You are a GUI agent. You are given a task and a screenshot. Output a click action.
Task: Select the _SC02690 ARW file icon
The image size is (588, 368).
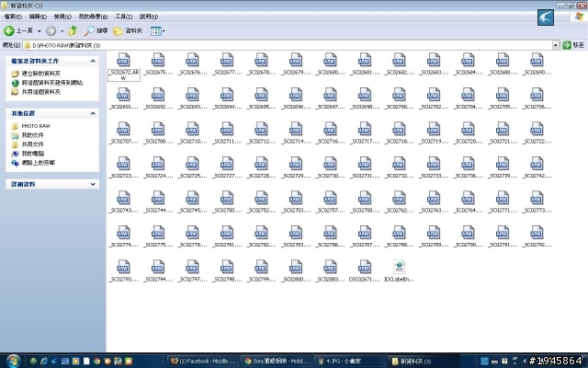tap(537, 60)
